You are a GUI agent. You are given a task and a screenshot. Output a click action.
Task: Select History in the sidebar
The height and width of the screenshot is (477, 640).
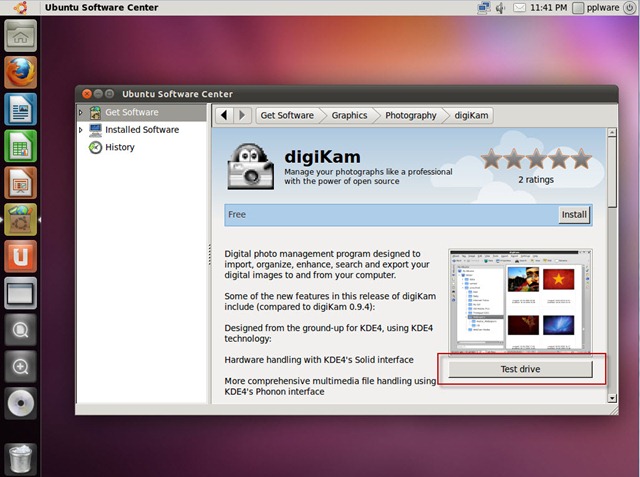(x=120, y=147)
